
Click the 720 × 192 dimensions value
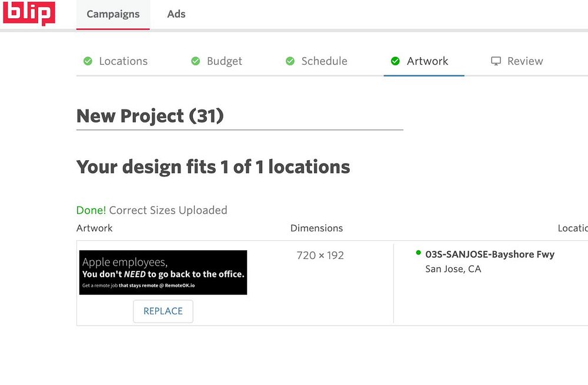(x=320, y=255)
